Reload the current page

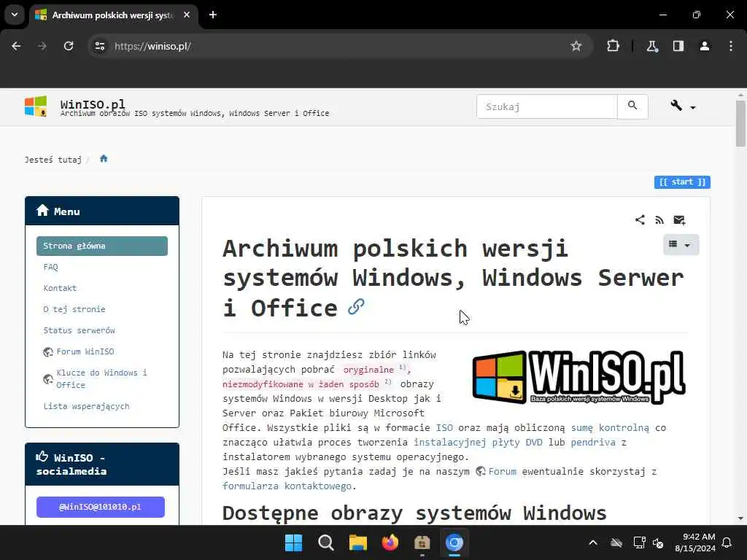(x=69, y=46)
